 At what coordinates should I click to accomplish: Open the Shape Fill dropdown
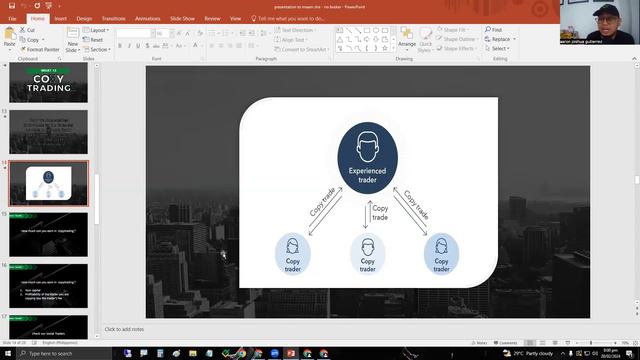pyautogui.click(x=453, y=30)
